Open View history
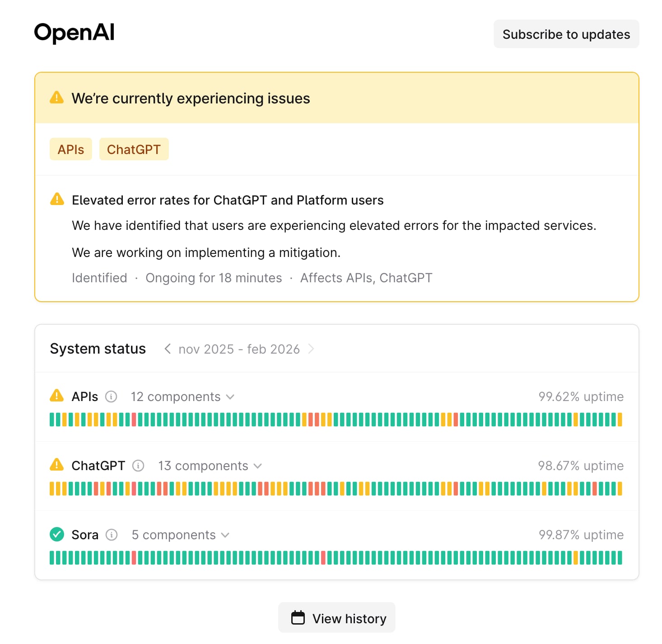This screenshot has height=644, width=662. pos(336,617)
